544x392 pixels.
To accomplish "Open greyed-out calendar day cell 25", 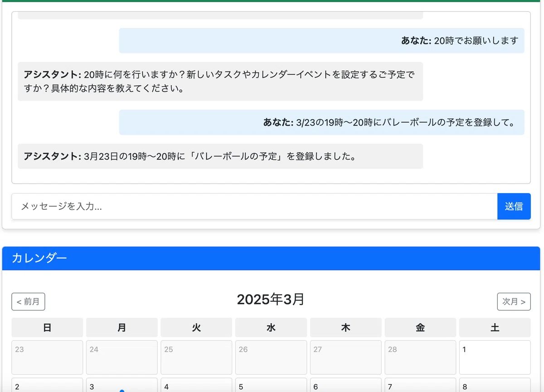I will click(196, 358).
